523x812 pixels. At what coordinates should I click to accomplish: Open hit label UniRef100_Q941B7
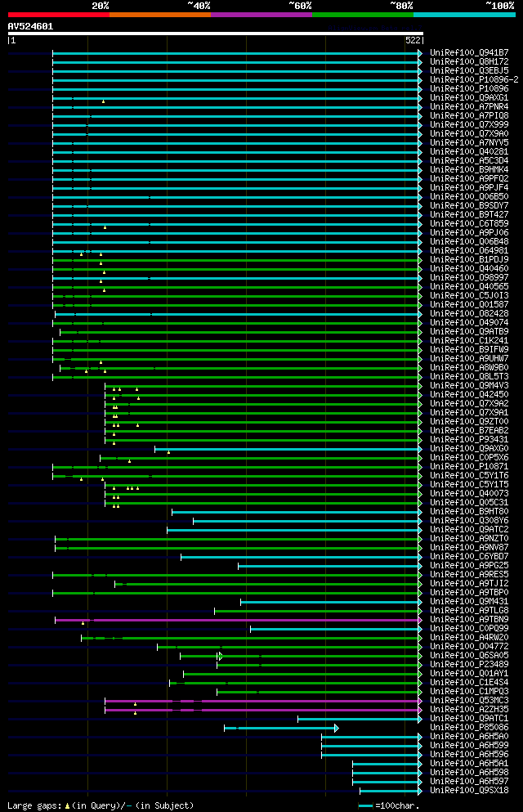pos(469,53)
